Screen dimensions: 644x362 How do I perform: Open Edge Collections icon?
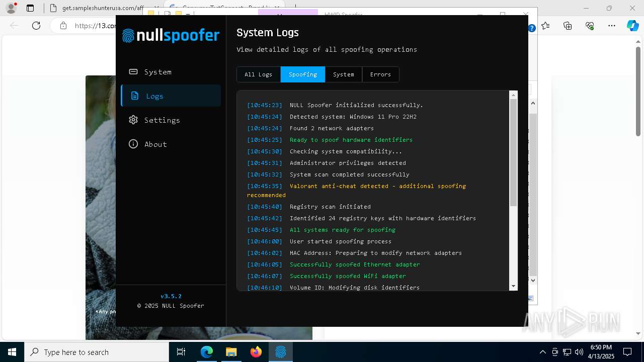coord(568,26)
